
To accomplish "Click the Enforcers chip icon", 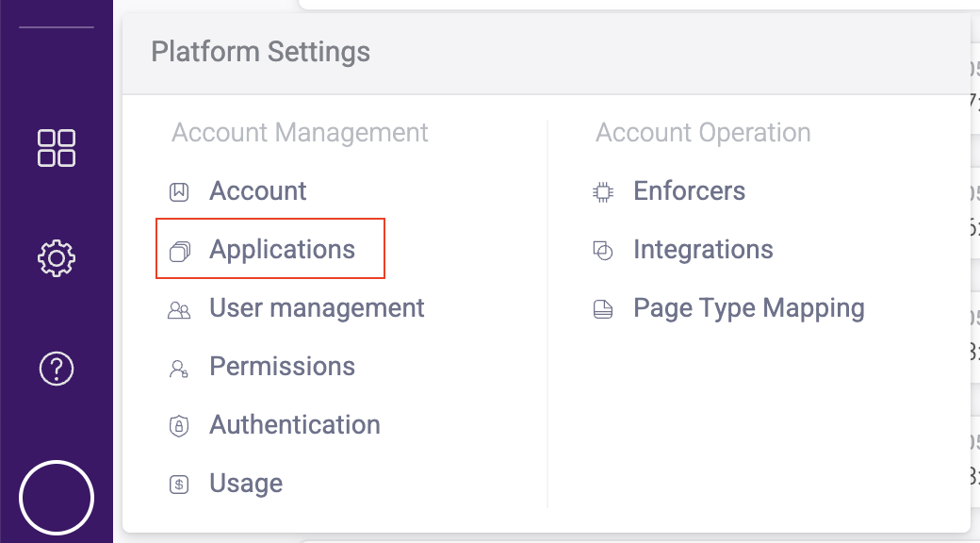I will click(x=603, y=192).
